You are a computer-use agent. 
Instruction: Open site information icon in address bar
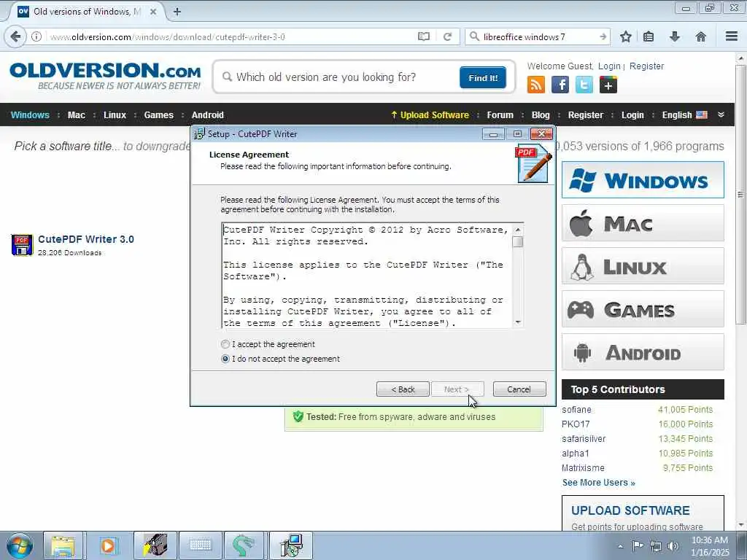[36, 36]
